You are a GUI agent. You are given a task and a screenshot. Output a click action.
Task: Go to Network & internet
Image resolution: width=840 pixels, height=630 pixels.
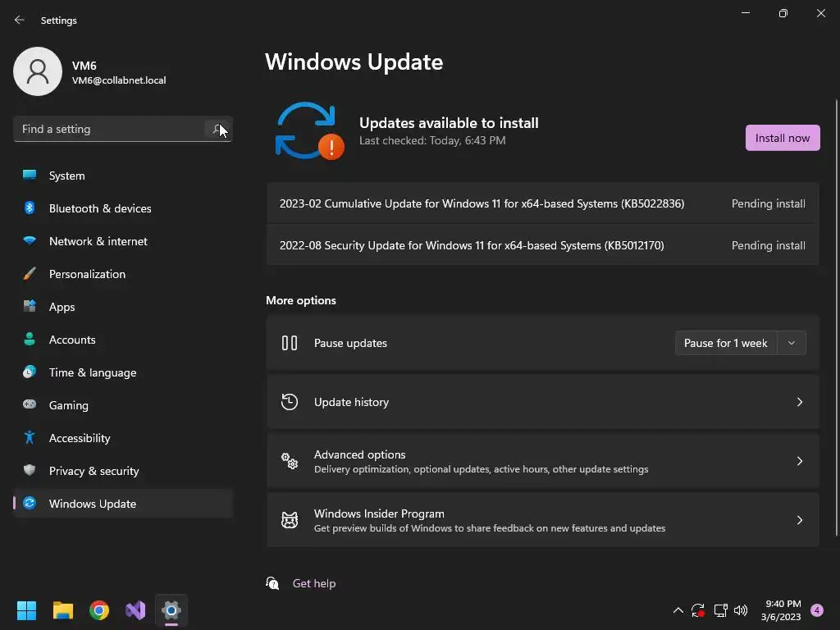click(123, 241)
